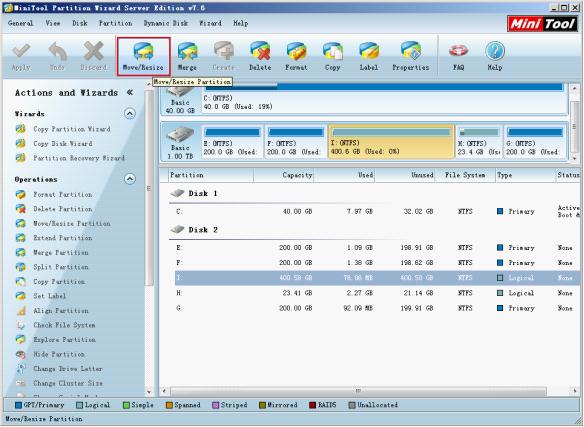Click the Discard X icon

[93, 56]
